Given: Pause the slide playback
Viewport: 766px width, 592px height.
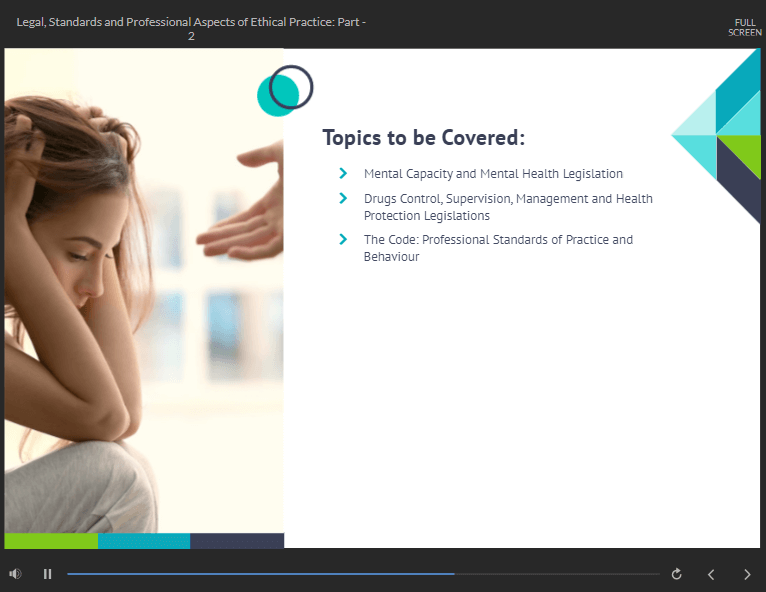Looking at the screenshot, I should 47,573.
